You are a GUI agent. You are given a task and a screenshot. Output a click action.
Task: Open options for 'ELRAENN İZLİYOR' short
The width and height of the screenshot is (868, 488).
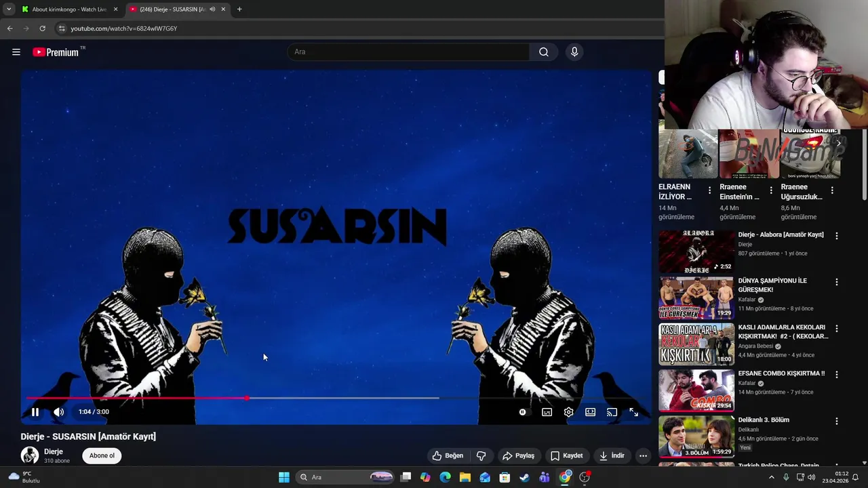709,190
